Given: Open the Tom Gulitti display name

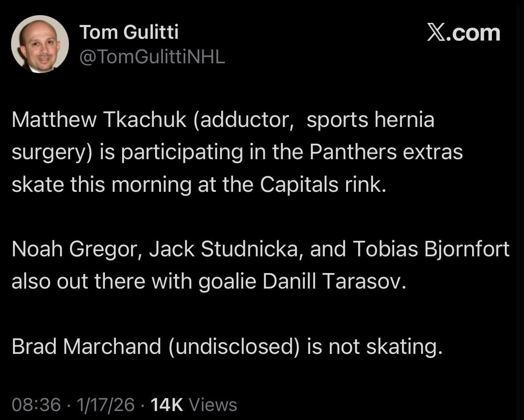Looking at the screenshot, I should 129,32.
